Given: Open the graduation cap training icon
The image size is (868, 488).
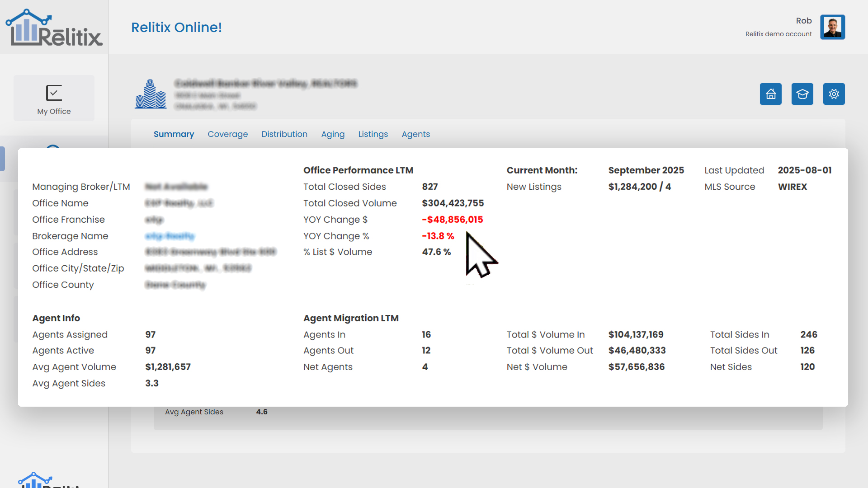Looking at the screenshot, I should 802,94.
